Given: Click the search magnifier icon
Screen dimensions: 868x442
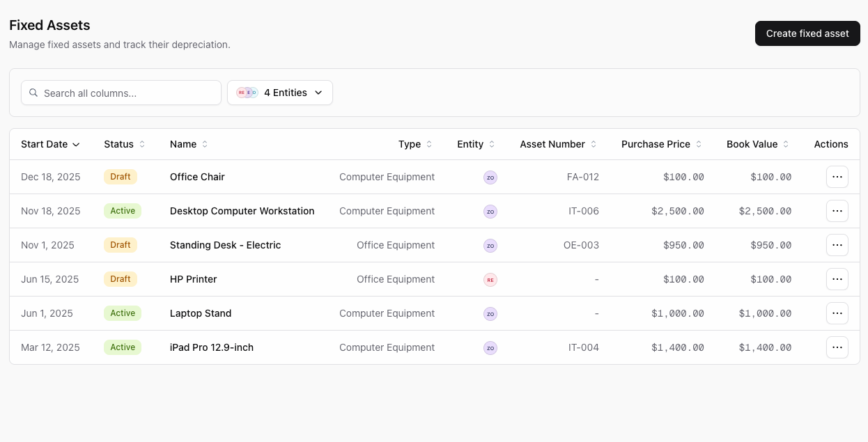Looking at the screenshot, I should pos(33,93).
